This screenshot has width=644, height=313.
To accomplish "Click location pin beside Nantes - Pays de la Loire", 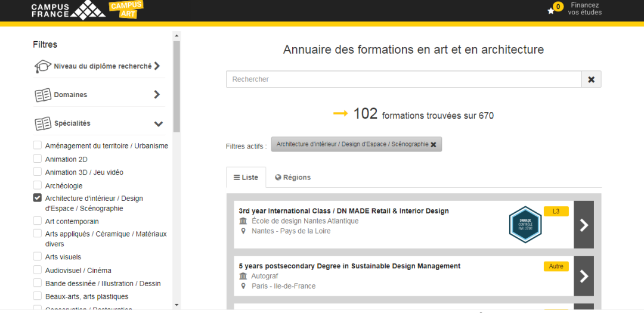I will 243,231.
